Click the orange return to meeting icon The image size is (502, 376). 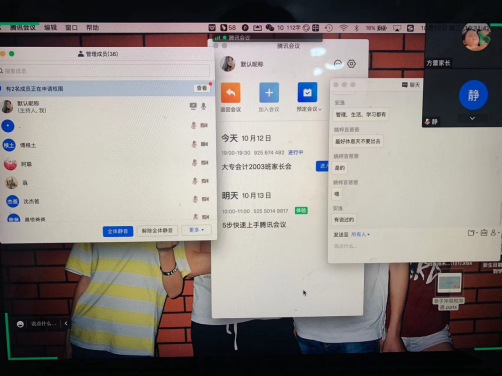click(230, 93)
